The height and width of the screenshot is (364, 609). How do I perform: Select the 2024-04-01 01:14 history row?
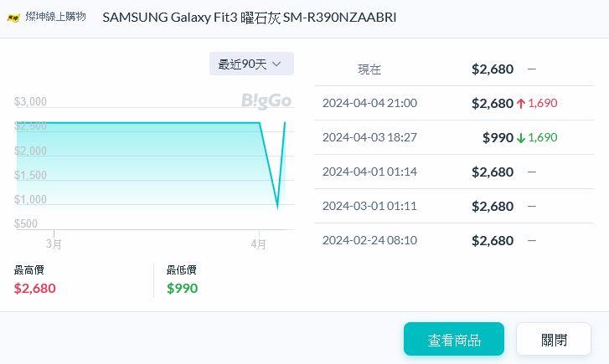click(369, 172)
